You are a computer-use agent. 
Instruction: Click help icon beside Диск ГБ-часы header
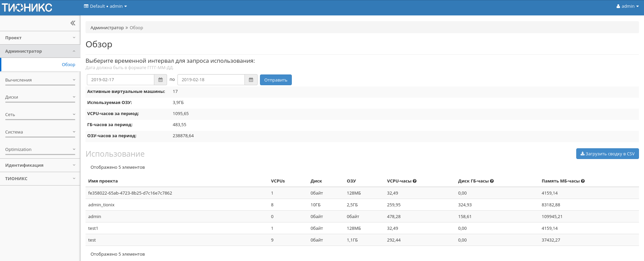tap(492, 181)
